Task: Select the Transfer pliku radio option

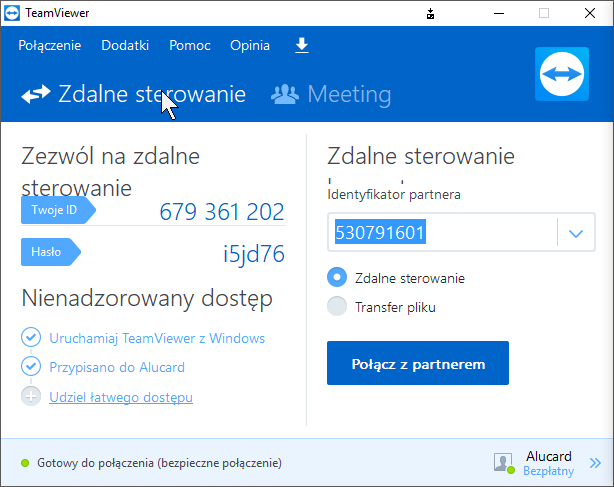Action: [x=337, y=307]
